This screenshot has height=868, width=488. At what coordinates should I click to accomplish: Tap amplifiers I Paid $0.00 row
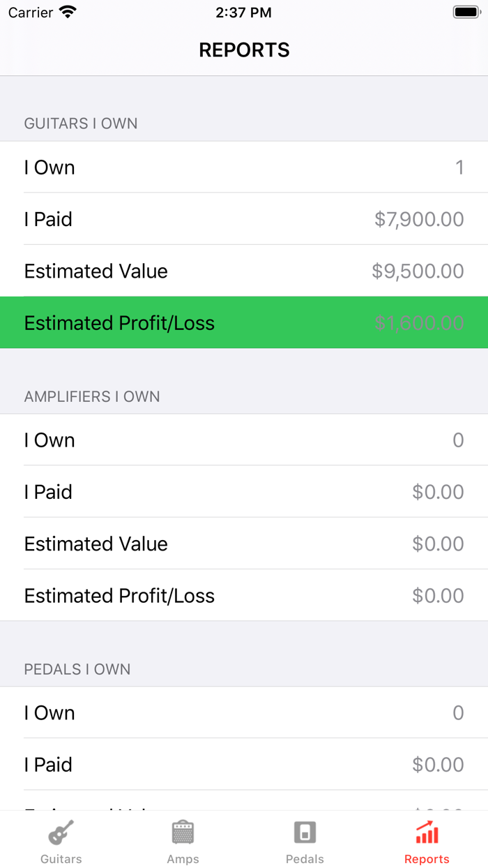pyautogui.click(x=244, y=492)
